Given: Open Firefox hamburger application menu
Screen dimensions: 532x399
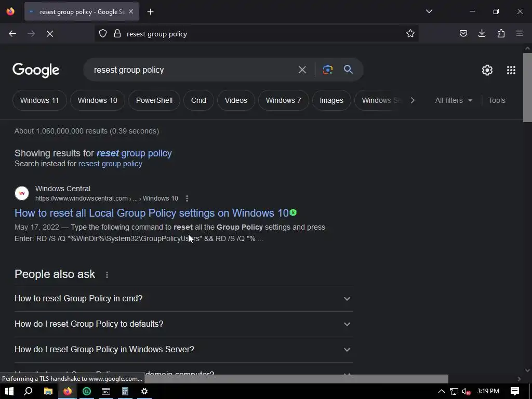Looking at the screenshot, I should coord(520,33).
